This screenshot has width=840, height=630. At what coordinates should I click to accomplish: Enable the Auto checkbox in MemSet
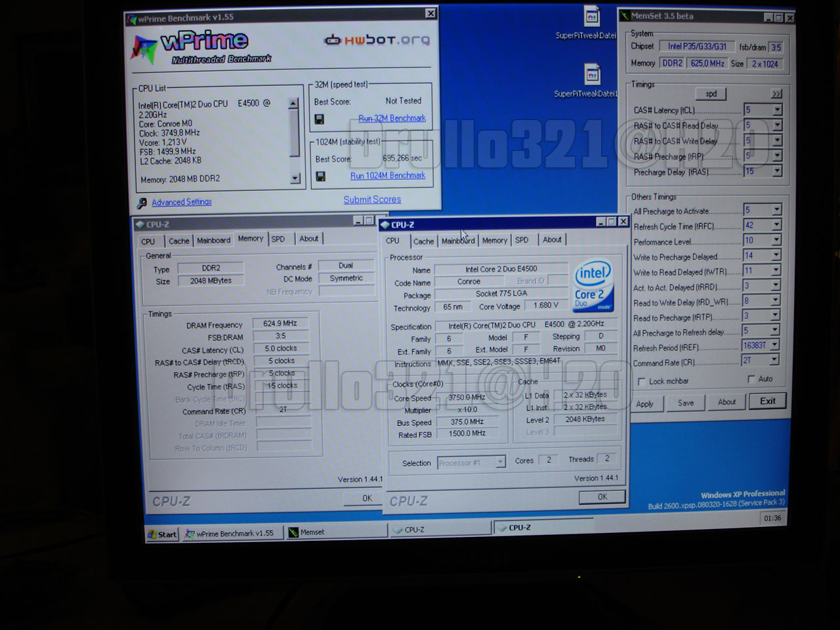pyautogui.click(x=751, y=379)
